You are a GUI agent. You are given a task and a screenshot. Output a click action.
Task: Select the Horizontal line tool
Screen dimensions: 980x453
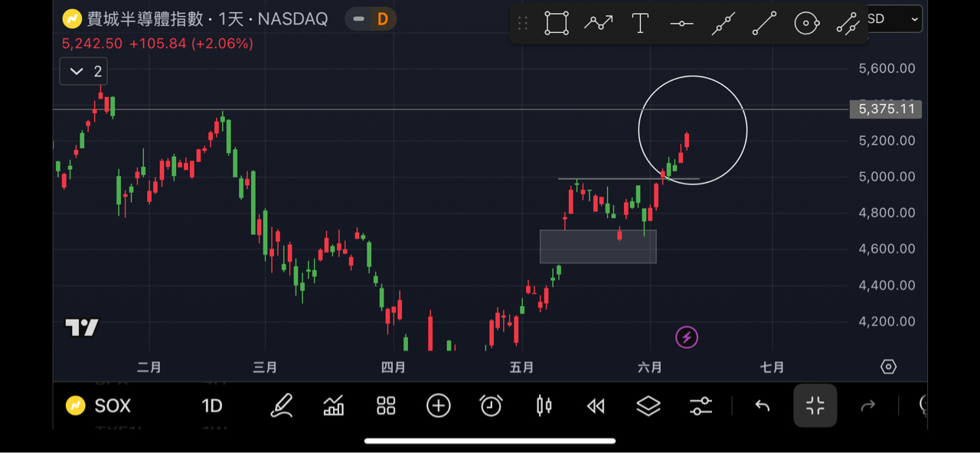(x=681, y=24)
